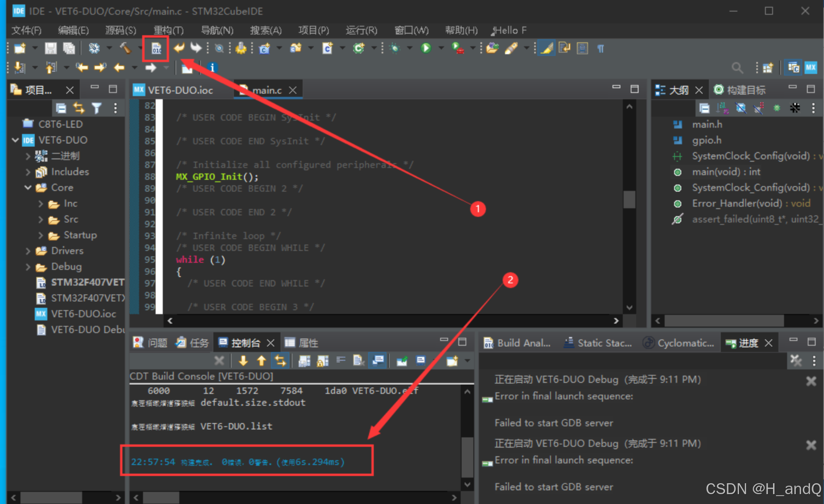Click the New C source file icon
This screenshot has width=824, height=504.
[327, 48]
